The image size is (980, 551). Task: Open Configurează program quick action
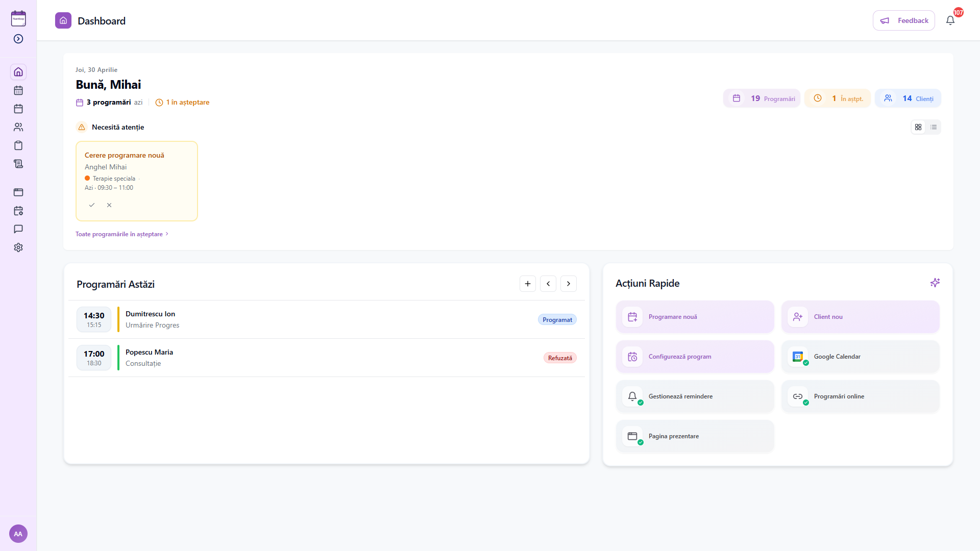[x=695, y=357]
